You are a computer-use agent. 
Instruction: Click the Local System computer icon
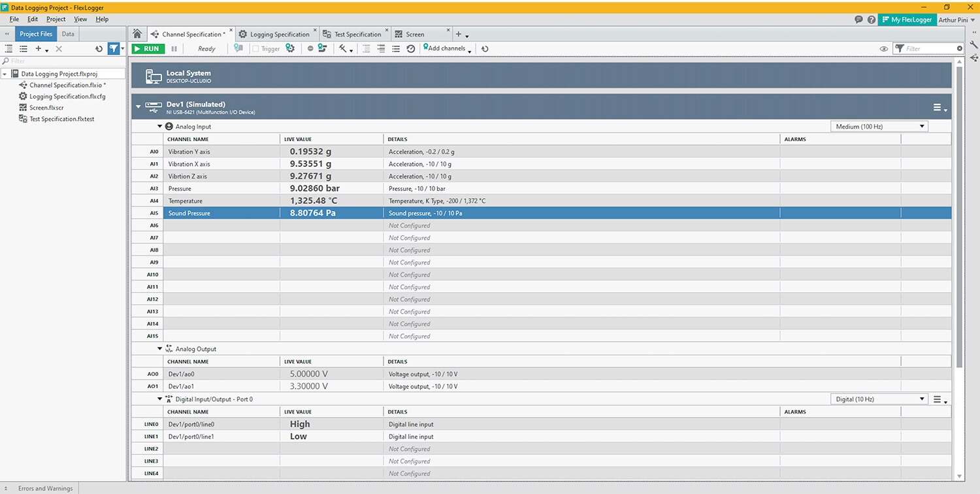tap(154, 76)
